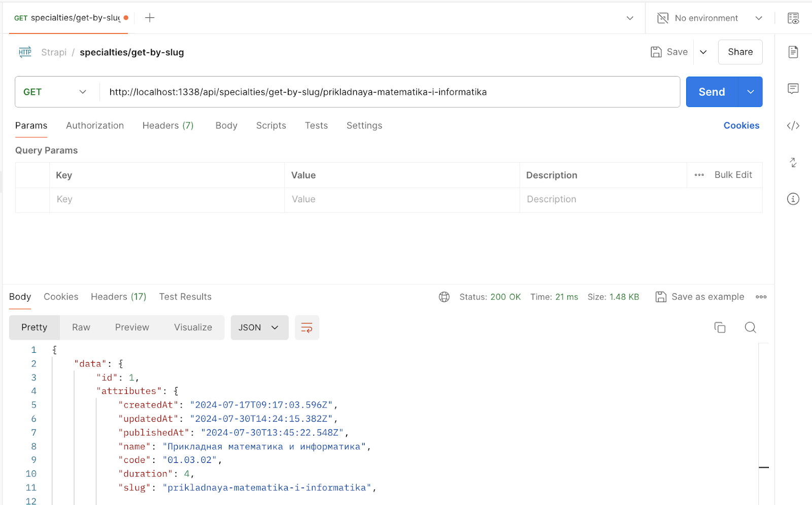Click the Status 200 OK text

pos(490,297)
